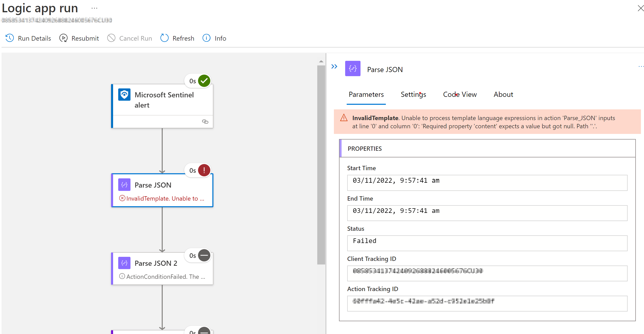Click the skipped status badge on Parse JSON 2

tap(204, 255)
